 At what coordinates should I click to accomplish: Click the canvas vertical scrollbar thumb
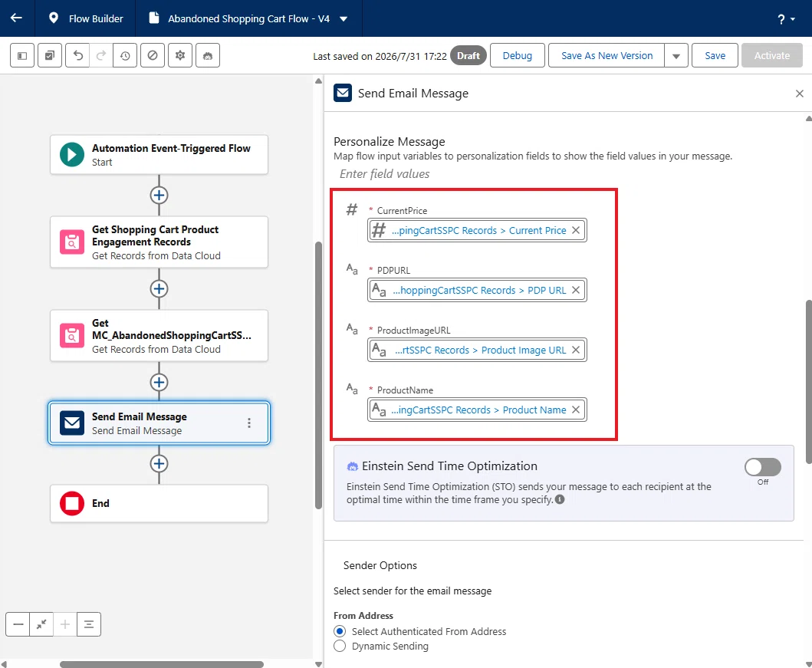pyautogui.click(x=318, y=376)
